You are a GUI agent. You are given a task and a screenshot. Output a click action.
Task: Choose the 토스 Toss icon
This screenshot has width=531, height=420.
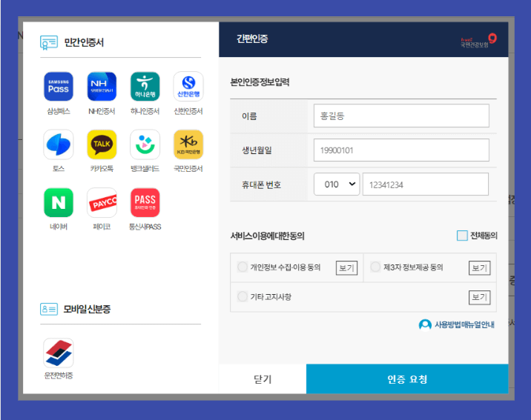[59, 144]
